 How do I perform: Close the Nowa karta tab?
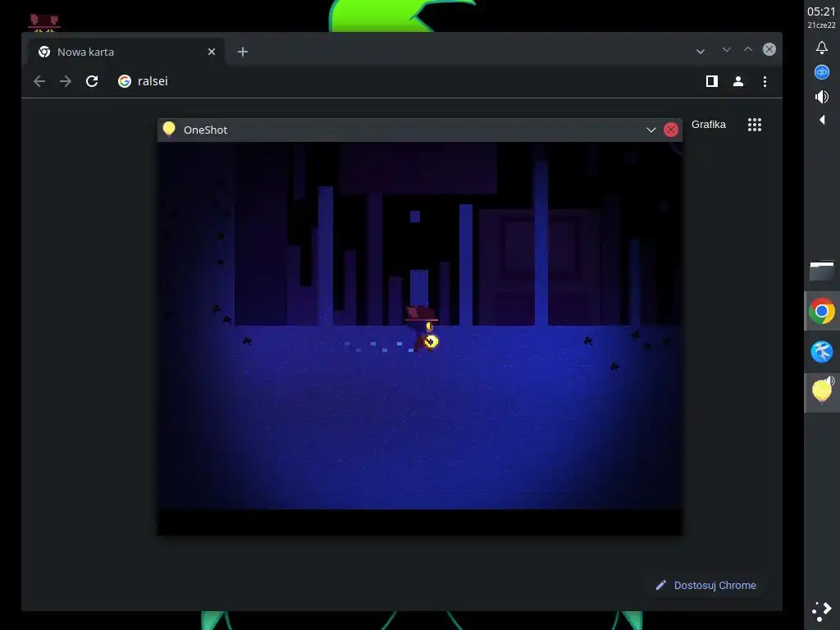click(212, 52)
